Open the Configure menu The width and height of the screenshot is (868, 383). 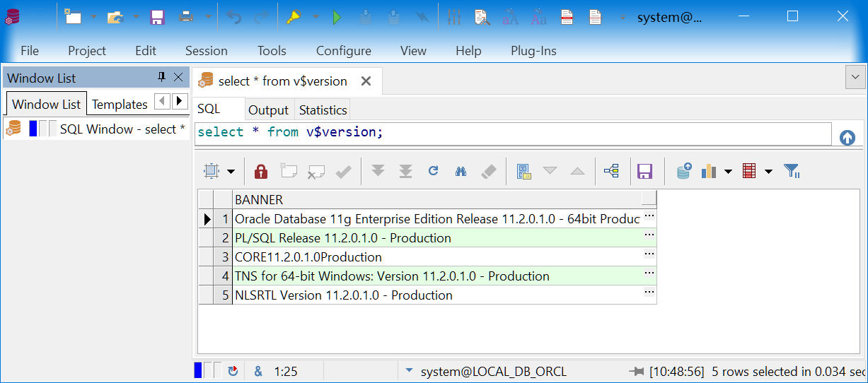[x=344, y=51]
